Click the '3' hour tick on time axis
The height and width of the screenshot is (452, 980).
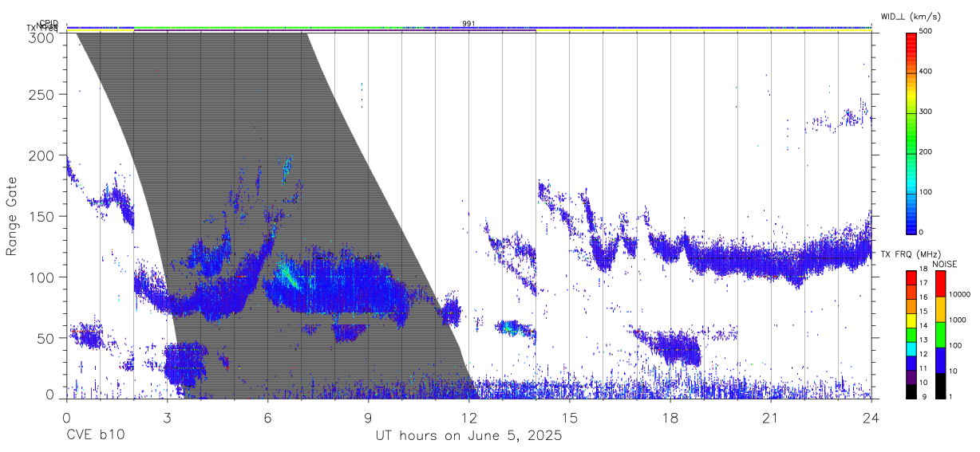coord(167,418)
